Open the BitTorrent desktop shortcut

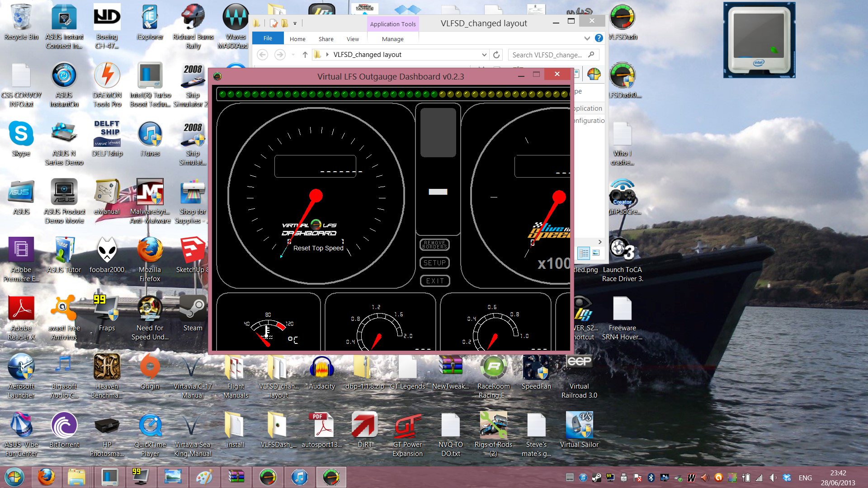(x=64, y=431)
